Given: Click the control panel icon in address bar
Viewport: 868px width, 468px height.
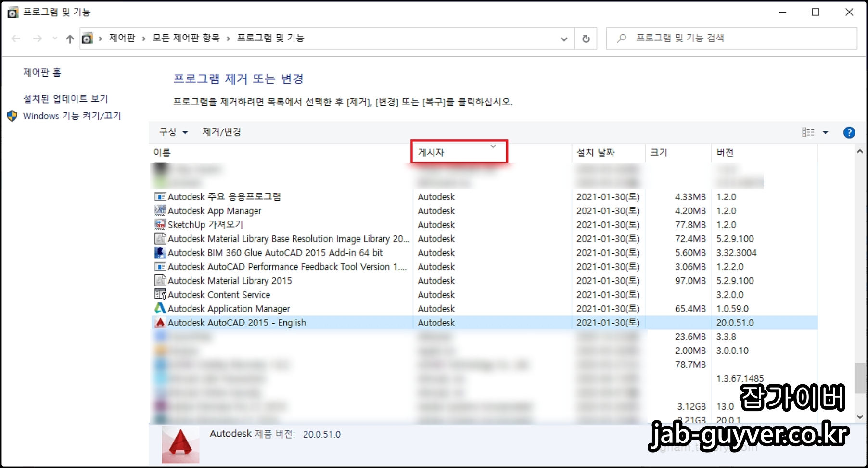Looking at the screenshot, I should point(87,38).
